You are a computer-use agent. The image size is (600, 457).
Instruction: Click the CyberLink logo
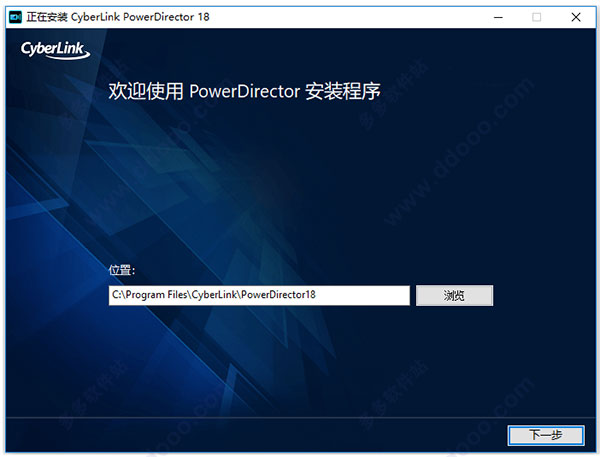click(55, 50)
